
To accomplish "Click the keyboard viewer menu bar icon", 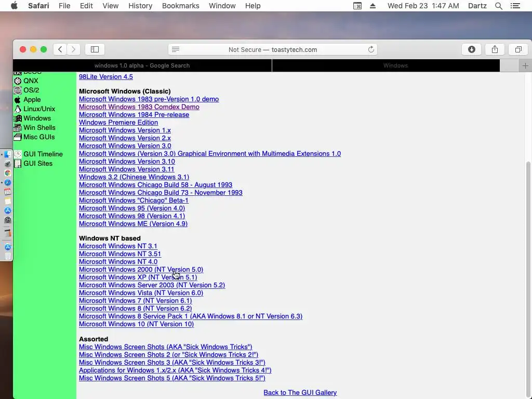I will click(x=357, y=6).
